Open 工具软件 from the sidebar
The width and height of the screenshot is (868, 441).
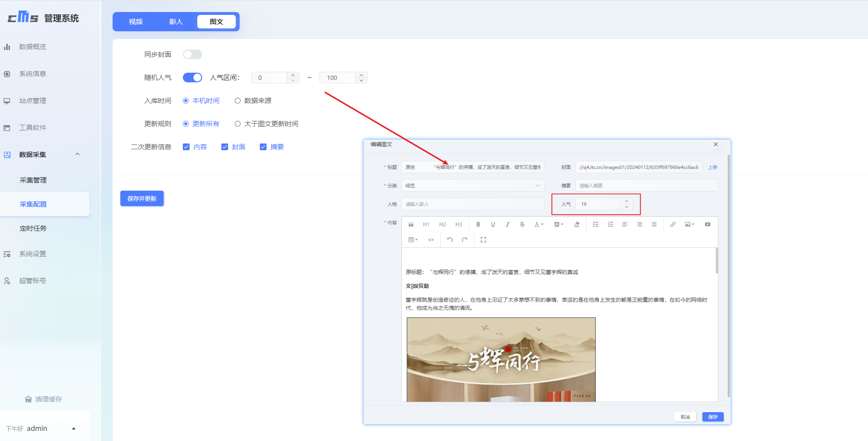(x=33, y=128)
